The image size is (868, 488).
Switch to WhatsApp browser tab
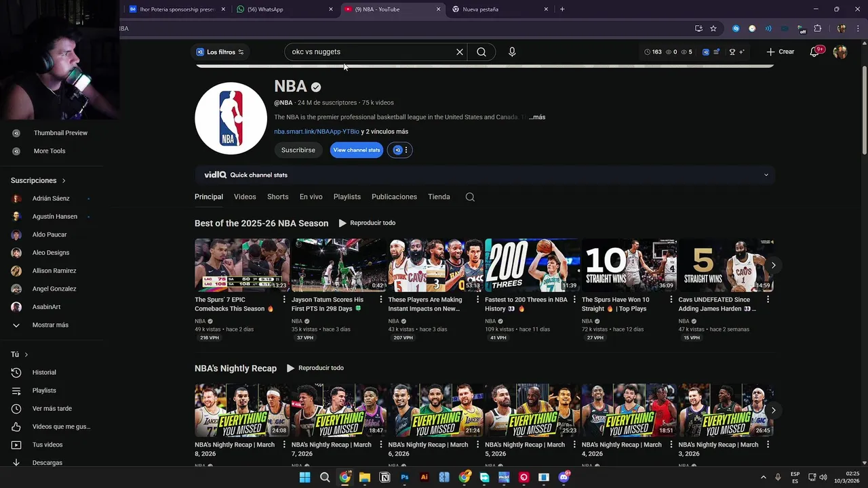point(283,9)
